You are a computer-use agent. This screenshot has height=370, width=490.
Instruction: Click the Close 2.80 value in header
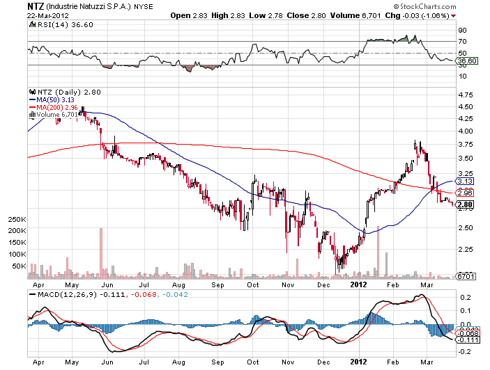pos(306,15)
